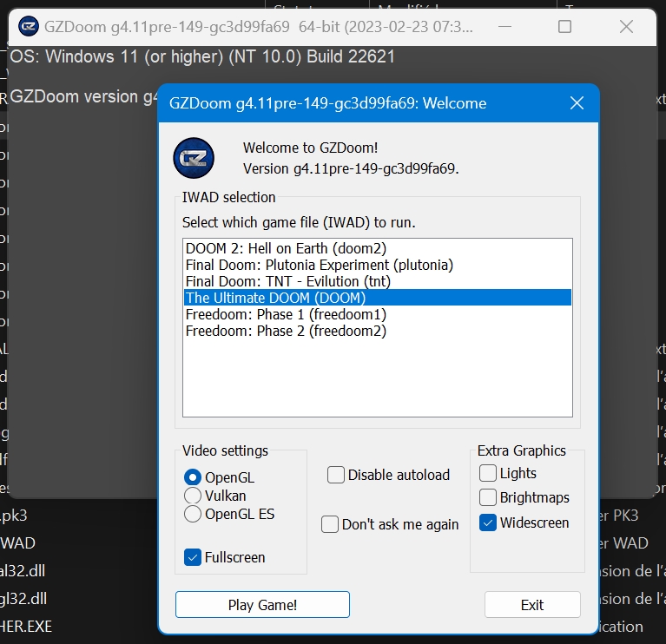Image resolution: width=666 pixels, height=644 pixels.
Task: Click the Exit button
Action: pyautogui.click(x=531, y=605)
